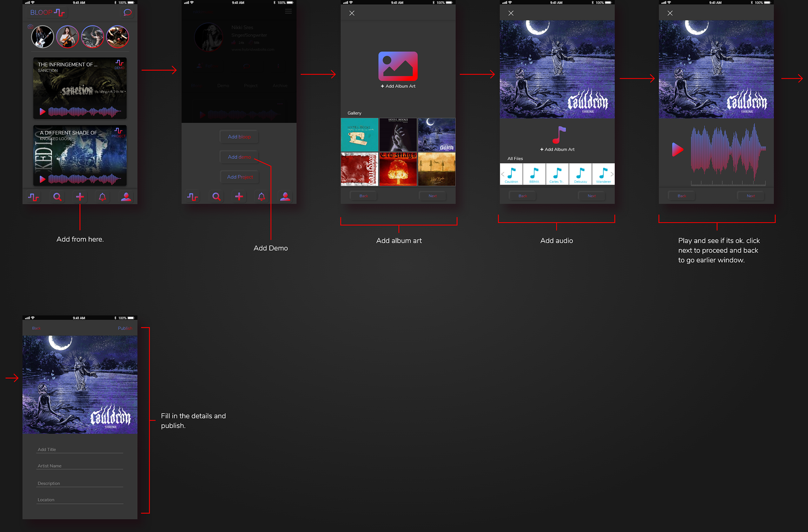808x532 pixels.
Task: Show previous files with left chevron
Action: tap(502, 174)
